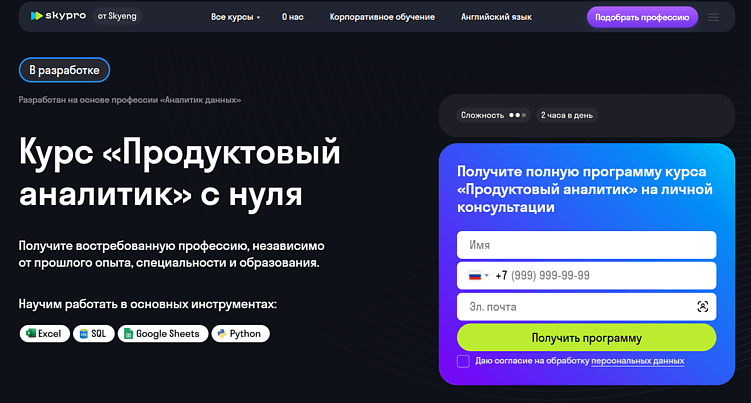The height and width of the screenshot is (403, 751).
Task: Check the personal data consent checkbox
Action: (x=463, y=361)
